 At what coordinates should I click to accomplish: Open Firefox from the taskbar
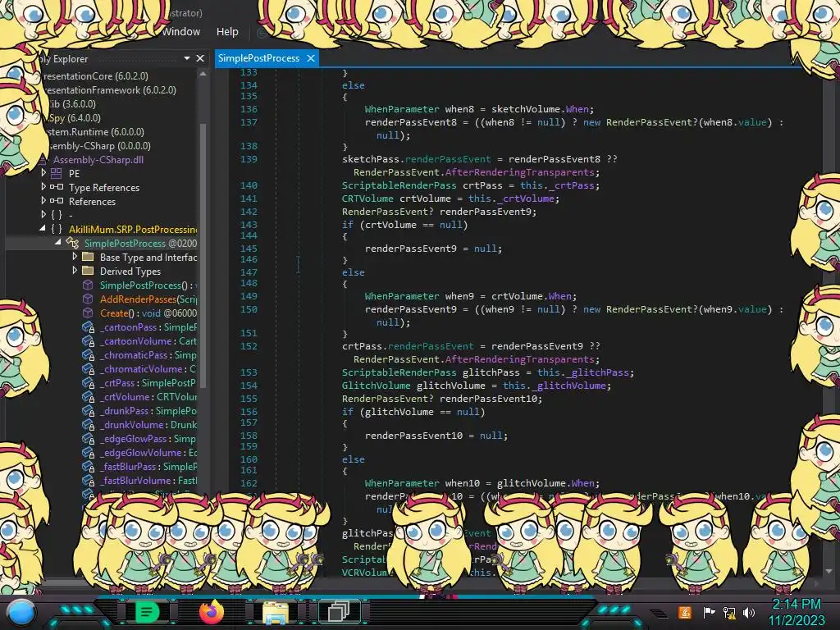211,612
